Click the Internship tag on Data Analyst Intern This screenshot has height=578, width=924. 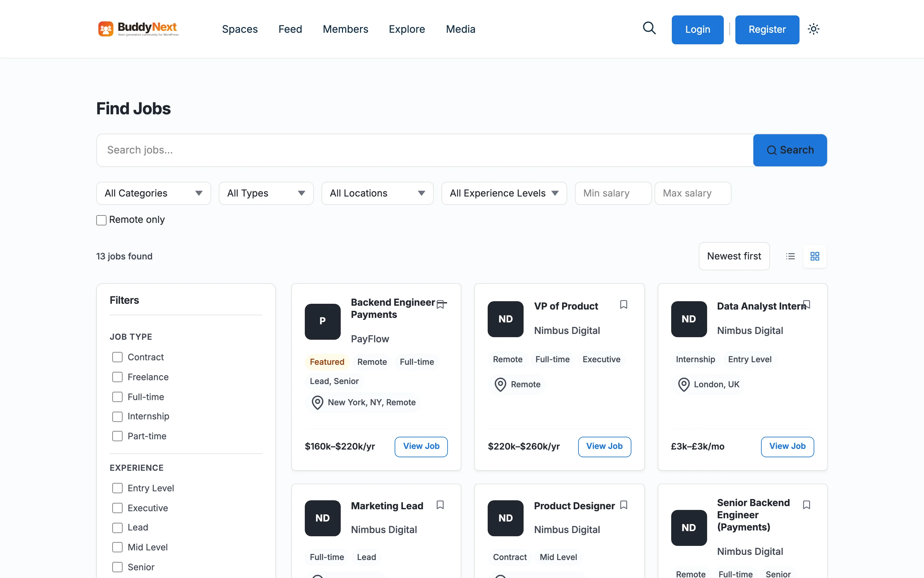[x=695, y=359]
